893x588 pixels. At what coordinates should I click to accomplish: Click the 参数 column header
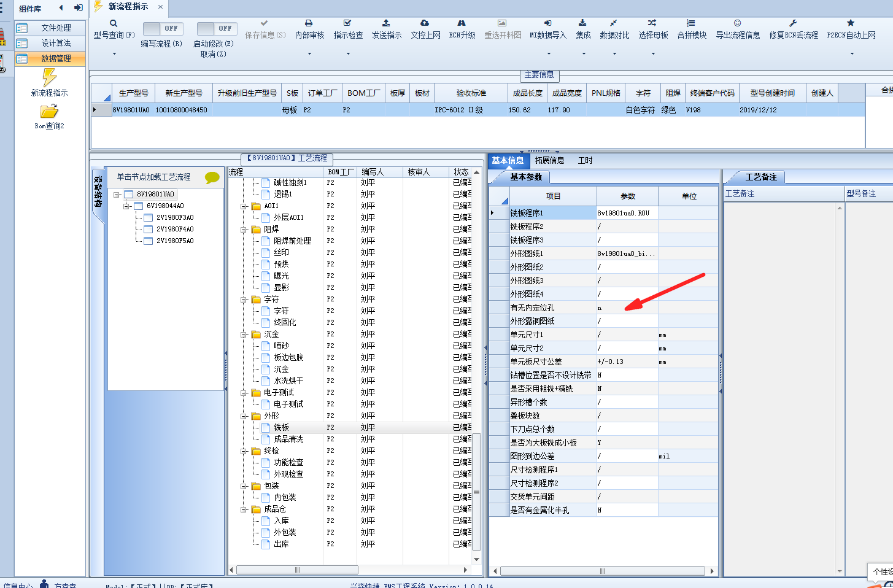pyautogui.click(x=627, y=196)
